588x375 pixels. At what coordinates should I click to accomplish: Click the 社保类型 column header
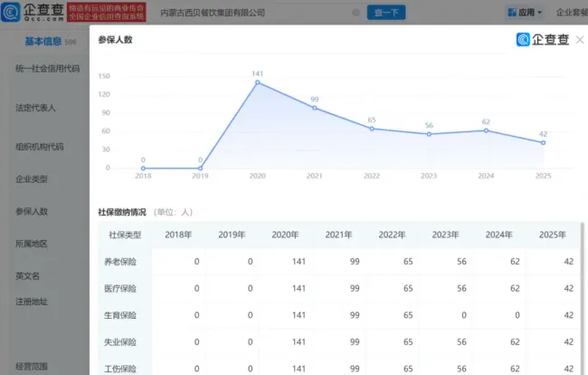pyautogui.click(x=125, y=235)
